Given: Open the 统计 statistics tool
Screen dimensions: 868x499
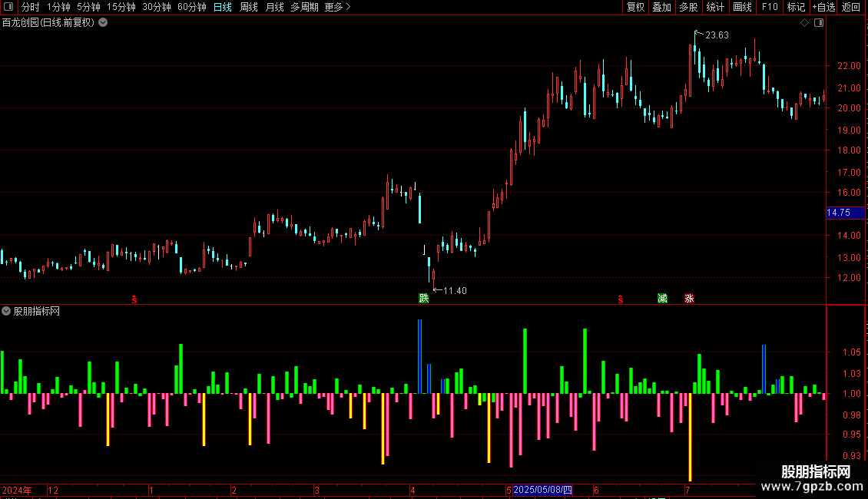Looking at the screenshot, I should (715, 7).
